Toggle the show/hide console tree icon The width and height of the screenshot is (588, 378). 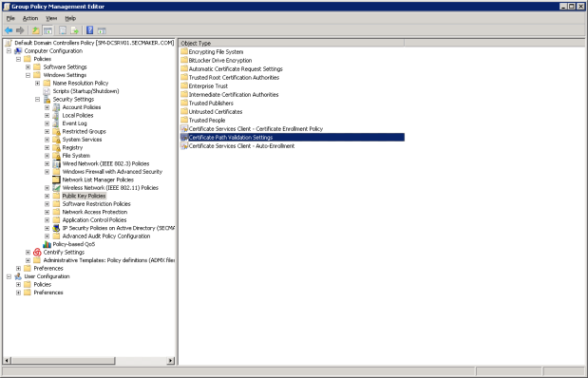coord(47,30)
